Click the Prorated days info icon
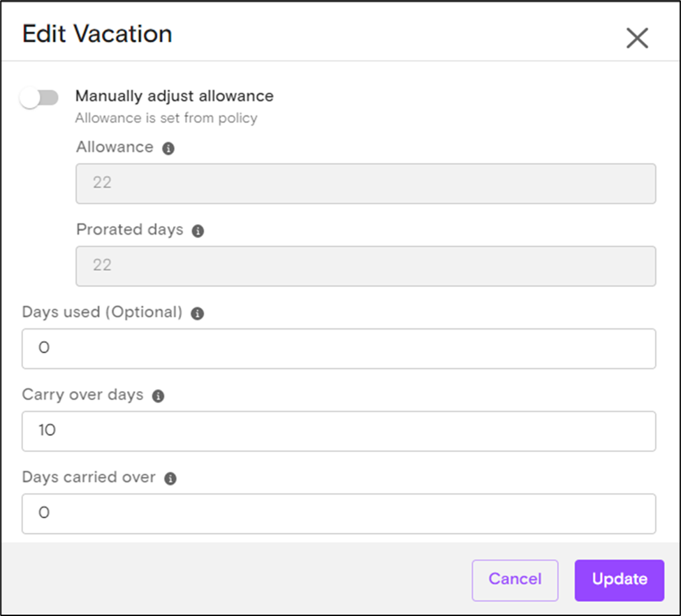Image resolution: width=681 pixels, height=616 pixels. pyautogui.click(x=198, y=231)
